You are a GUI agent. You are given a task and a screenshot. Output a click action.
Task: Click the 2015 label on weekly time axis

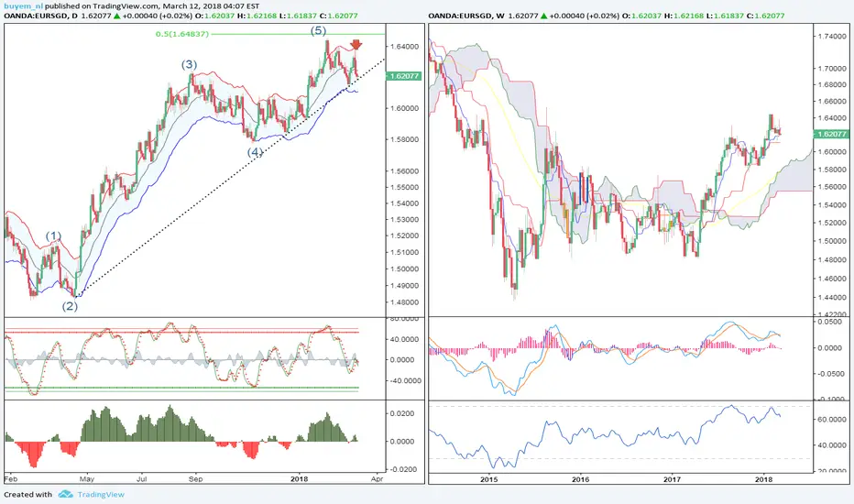coord(488,479)
